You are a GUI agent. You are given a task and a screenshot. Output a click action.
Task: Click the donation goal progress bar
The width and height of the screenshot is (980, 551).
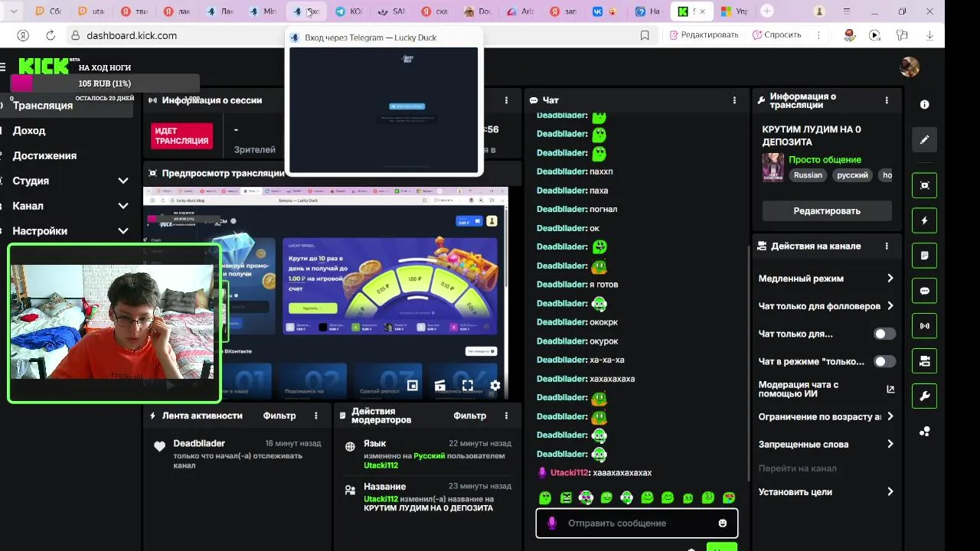click(x=105, y=83)
